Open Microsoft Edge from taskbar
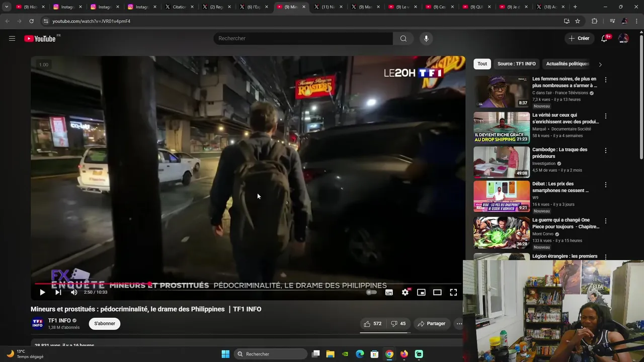This screenshot has height=362, width=644. 360,354
